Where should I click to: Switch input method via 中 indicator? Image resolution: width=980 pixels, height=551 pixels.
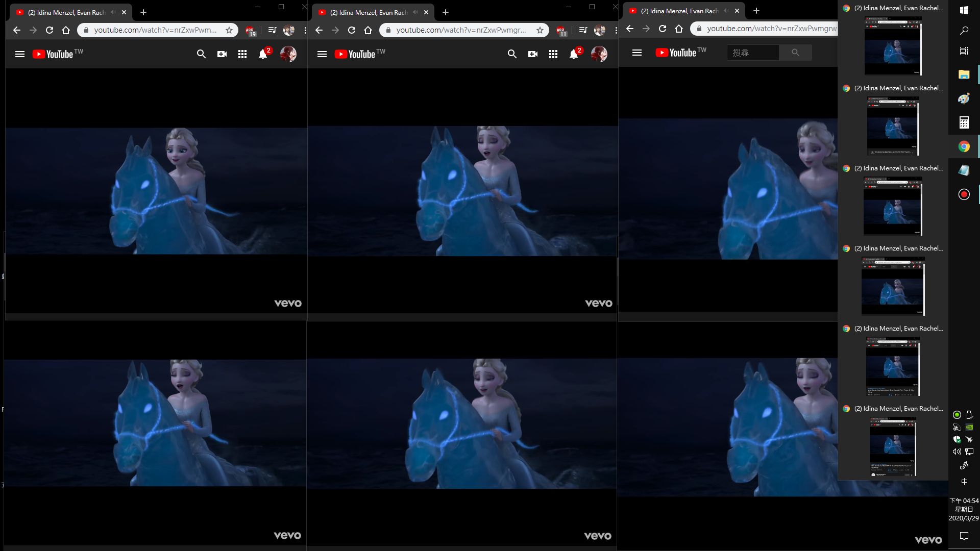coord(964,482)
